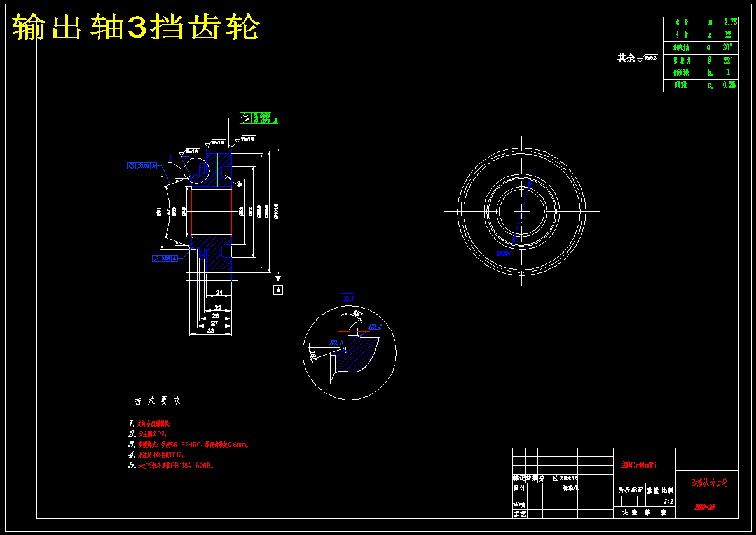Select the "0.25" clearance coefficient cell
Image resolution: width=756 pixels, height=535 pixels.
[729, 85]
